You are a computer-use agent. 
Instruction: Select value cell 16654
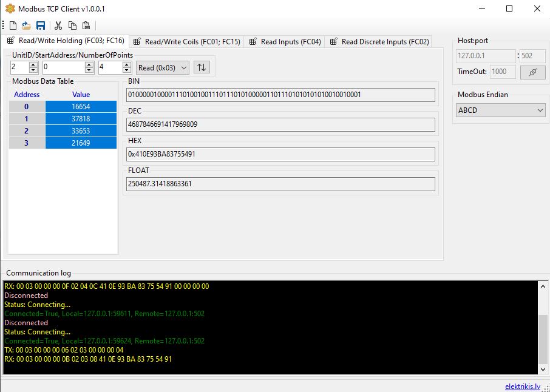coord(81,107)
